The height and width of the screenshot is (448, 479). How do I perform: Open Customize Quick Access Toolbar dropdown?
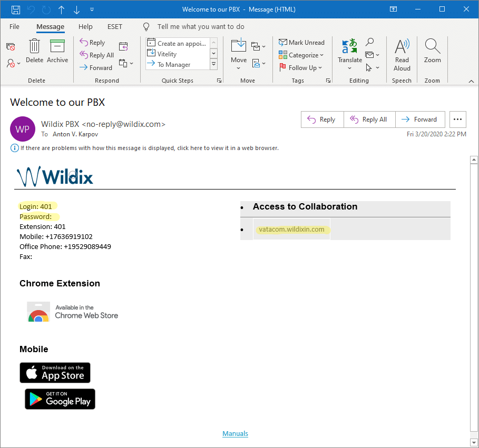click(92, 9)
